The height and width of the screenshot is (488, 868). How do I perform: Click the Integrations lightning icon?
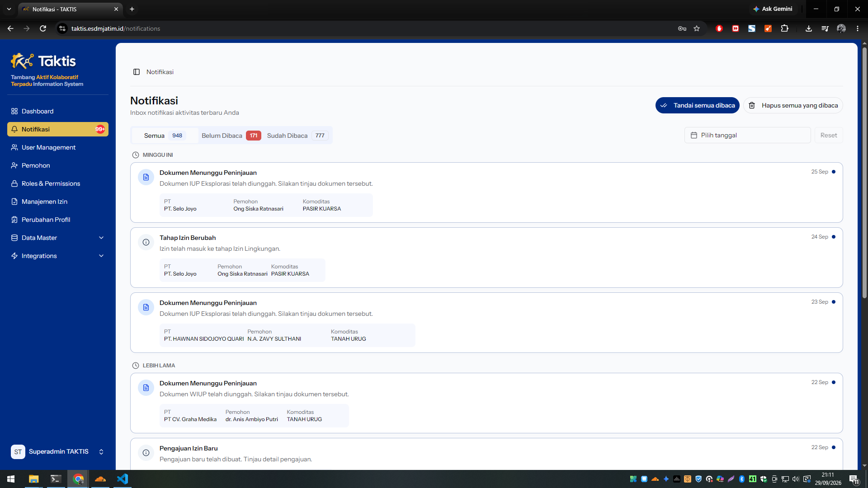[x=14, y=256]
